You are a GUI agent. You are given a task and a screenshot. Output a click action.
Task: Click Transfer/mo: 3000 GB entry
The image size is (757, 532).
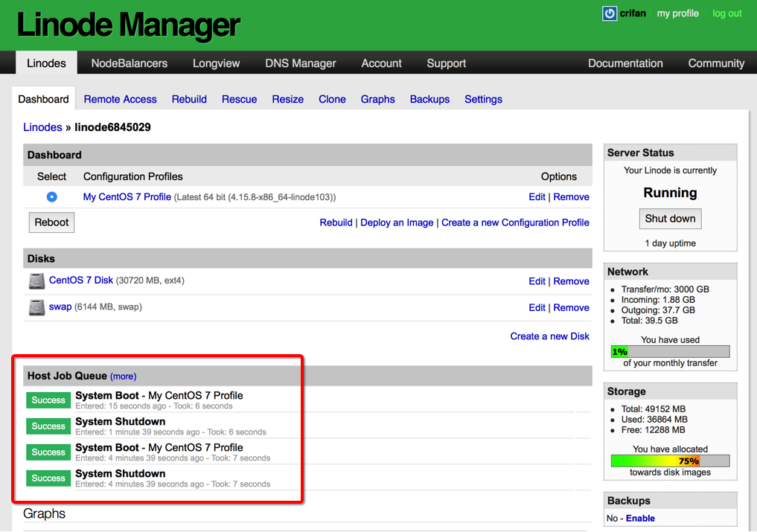[x=665, y=289]
